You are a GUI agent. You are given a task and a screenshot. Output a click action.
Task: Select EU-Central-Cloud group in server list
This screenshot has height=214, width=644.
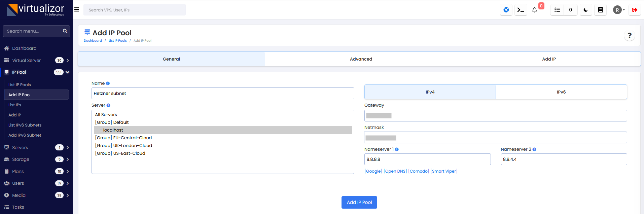123,138
